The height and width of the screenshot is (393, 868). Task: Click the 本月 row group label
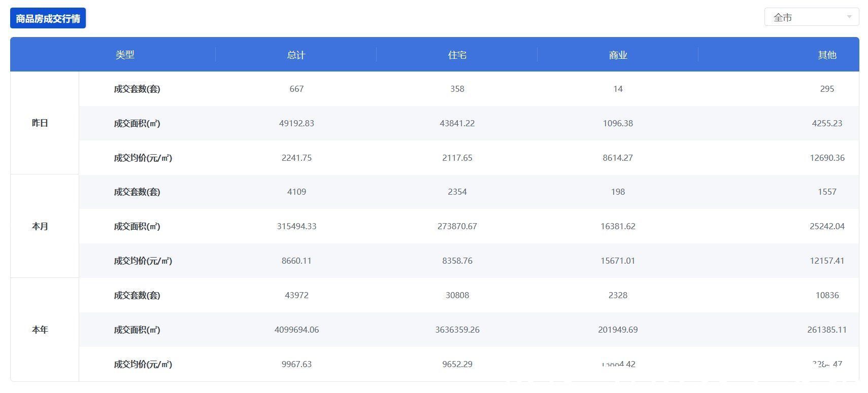pyautogui.click(x=40, y=226)
